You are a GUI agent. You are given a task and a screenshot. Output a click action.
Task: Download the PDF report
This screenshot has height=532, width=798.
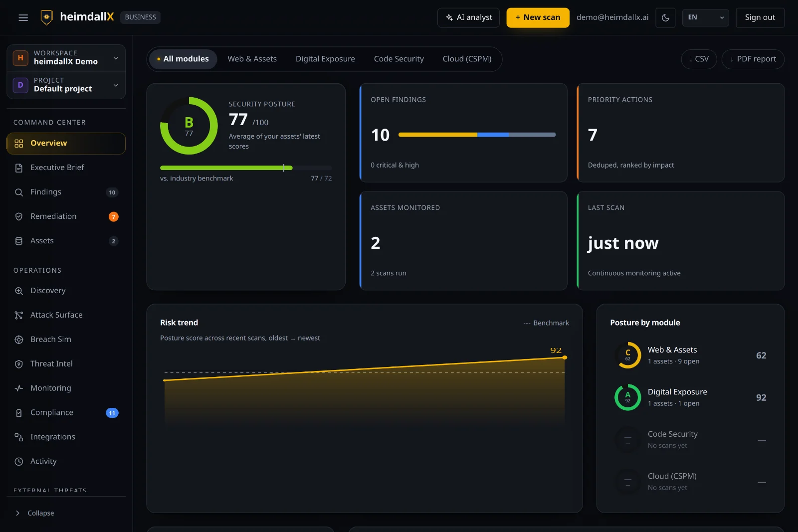(753, 59)
